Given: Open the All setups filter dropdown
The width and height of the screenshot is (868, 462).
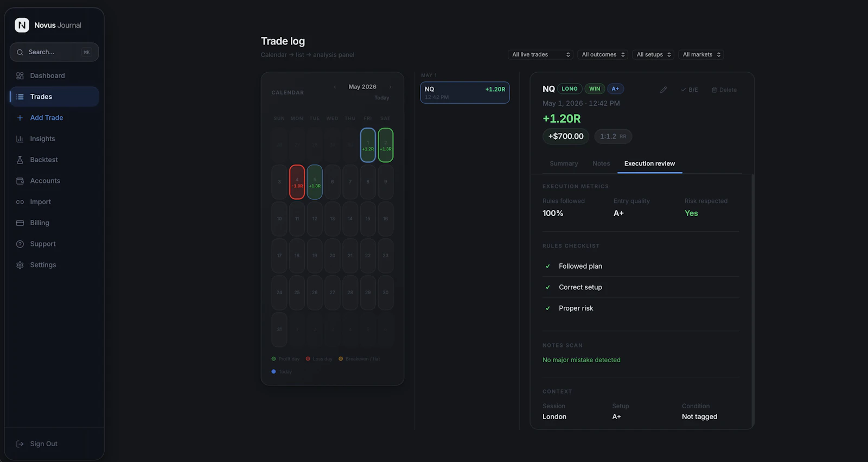Looking at the screenshot, I should point(653,54).
